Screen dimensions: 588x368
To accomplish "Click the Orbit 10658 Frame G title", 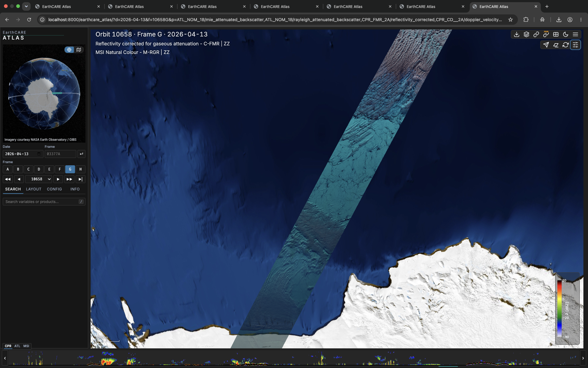I will [152, 34].
